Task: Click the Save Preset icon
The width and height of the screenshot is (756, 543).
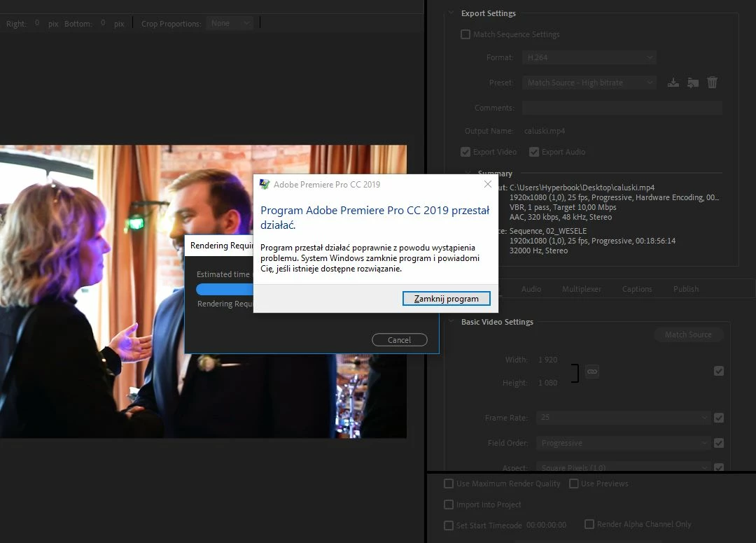Action: (x=673, y=83)
